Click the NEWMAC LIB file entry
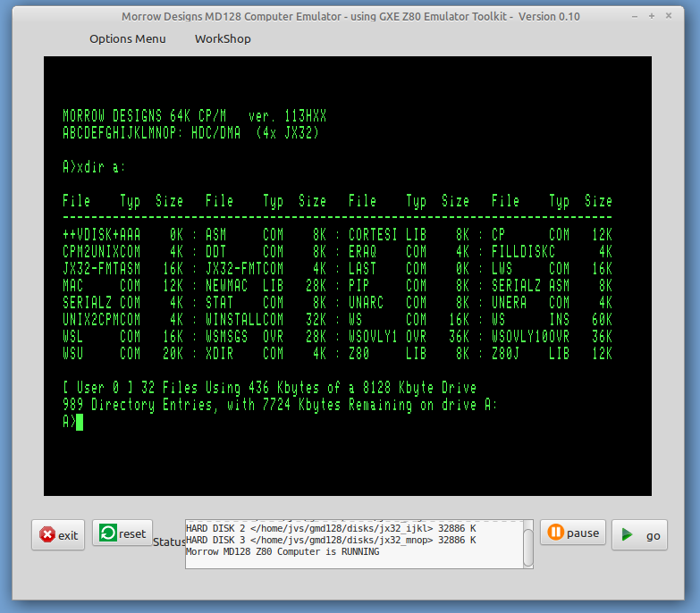The width and height of the screenshot is (700, 613). [x=266, y=286]
